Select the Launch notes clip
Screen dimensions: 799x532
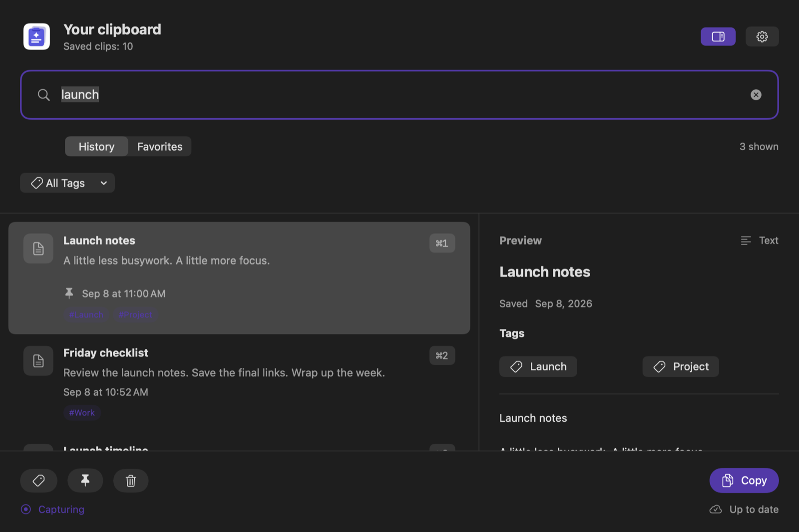[239, 278]
